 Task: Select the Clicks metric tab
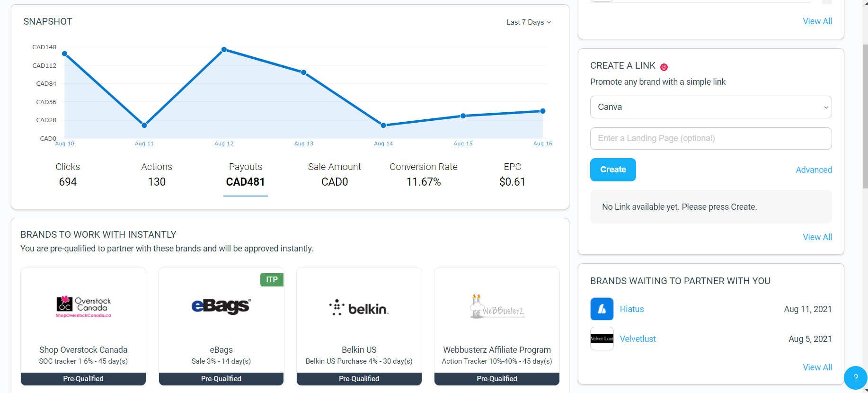(68, 175)
